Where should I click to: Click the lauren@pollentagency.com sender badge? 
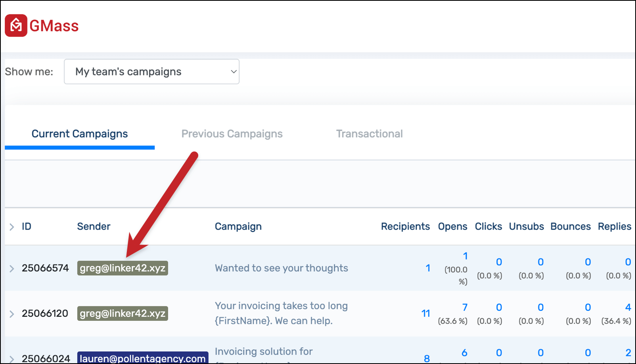143,358
